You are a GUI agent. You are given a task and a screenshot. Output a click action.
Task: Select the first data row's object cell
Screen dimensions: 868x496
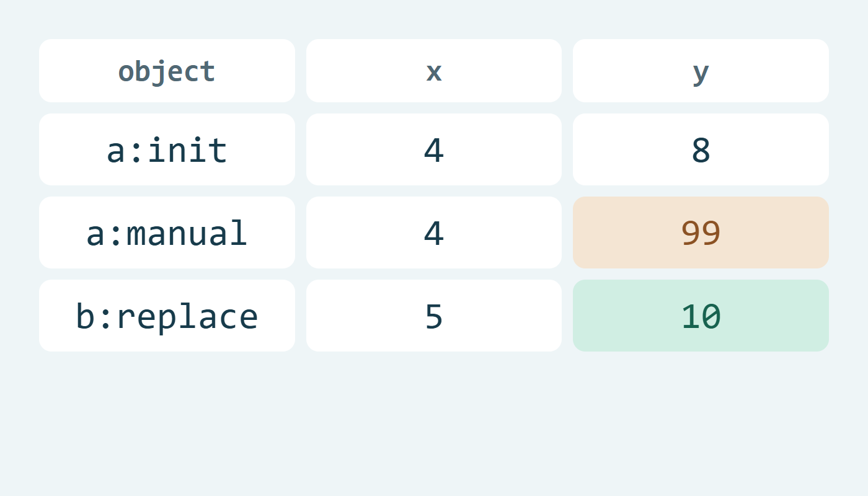point(167,149)
